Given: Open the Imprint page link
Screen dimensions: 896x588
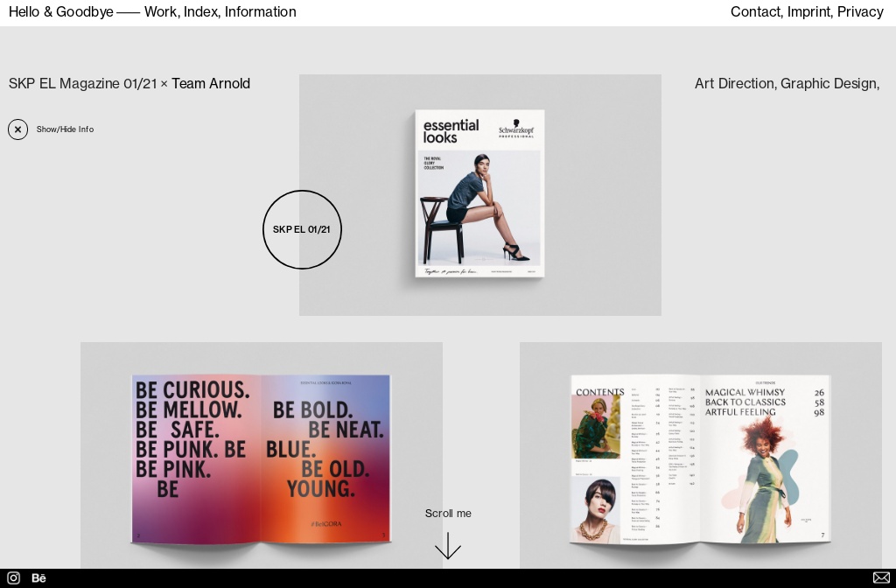Looking at the screenshot, I should (808, 12).
